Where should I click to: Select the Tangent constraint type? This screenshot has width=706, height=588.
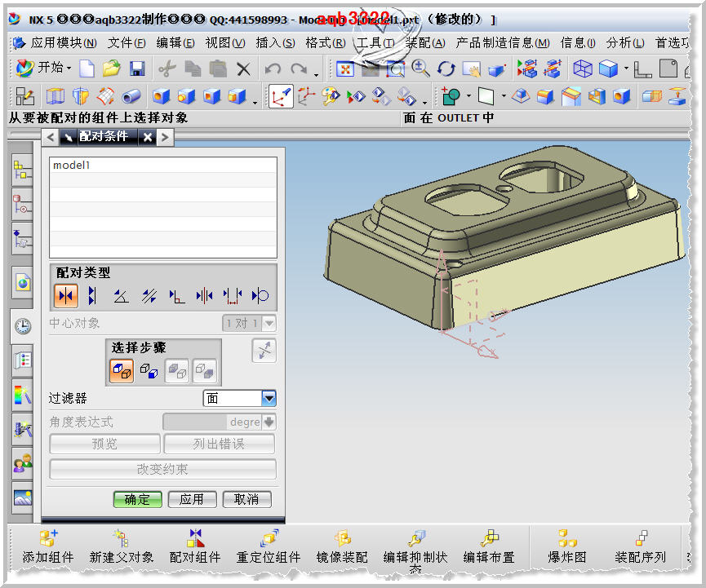click(260, 295)
